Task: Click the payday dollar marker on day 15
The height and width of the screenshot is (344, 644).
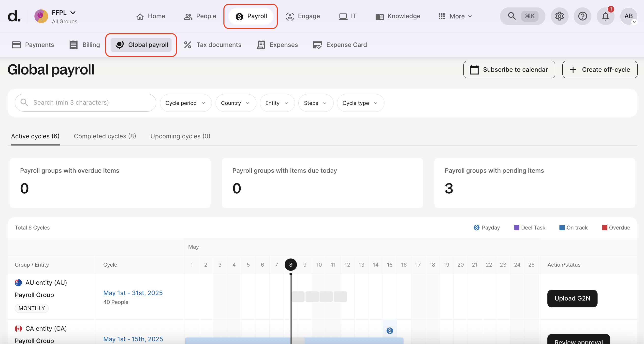Action: 390,331
